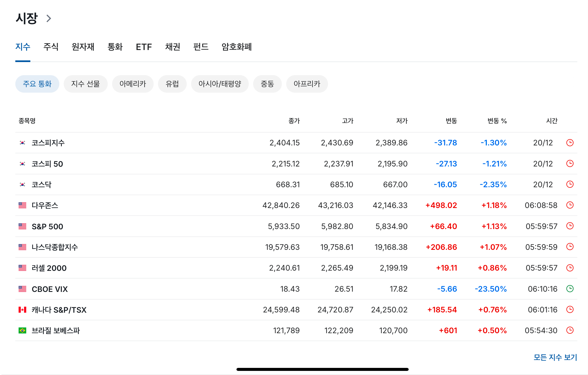588x375 pixels.
Task: Open the 모든 지수 보기 link
Action: coord(555,357)
